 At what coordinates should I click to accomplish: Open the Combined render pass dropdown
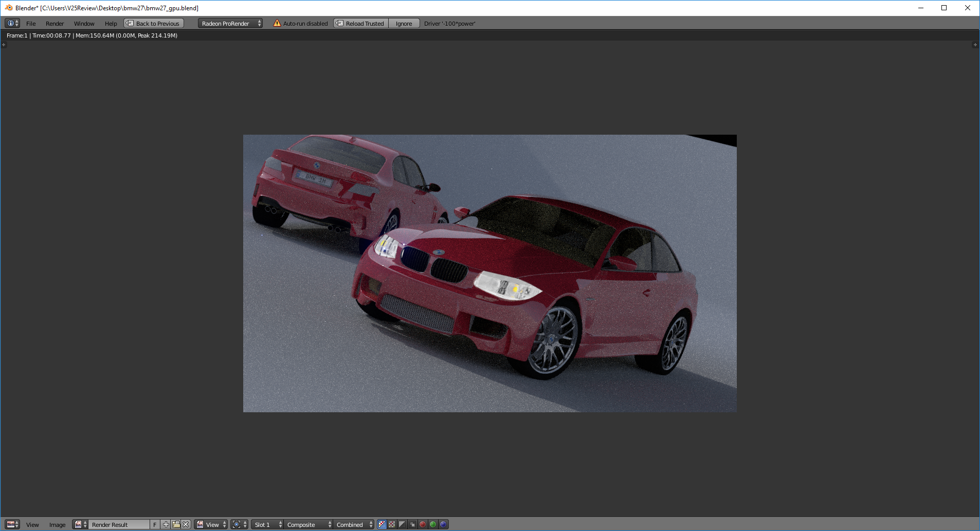(354, 524)
